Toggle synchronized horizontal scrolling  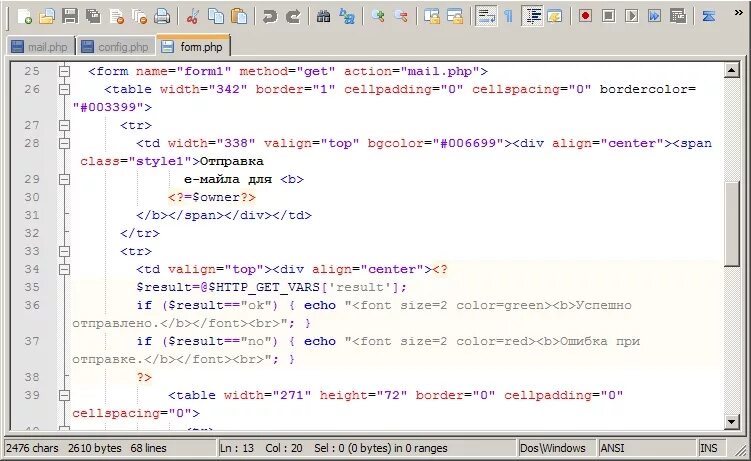pos(455,17)
